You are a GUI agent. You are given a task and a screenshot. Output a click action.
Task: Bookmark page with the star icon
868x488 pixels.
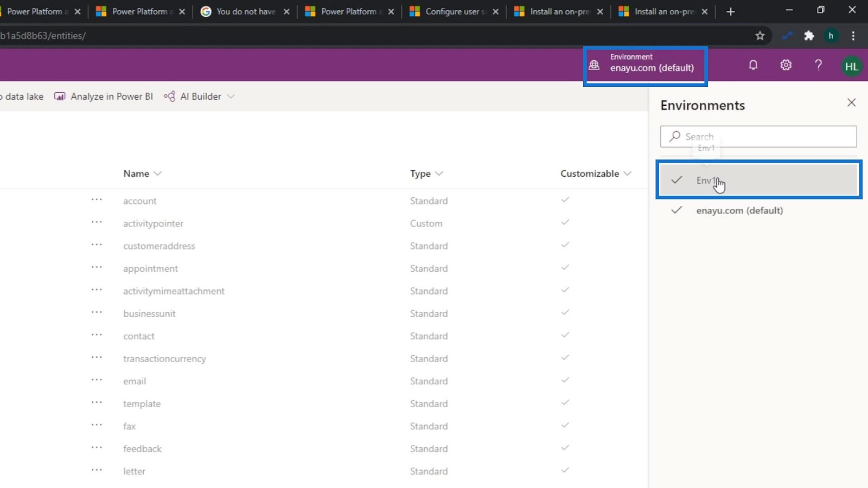[759, 36]
